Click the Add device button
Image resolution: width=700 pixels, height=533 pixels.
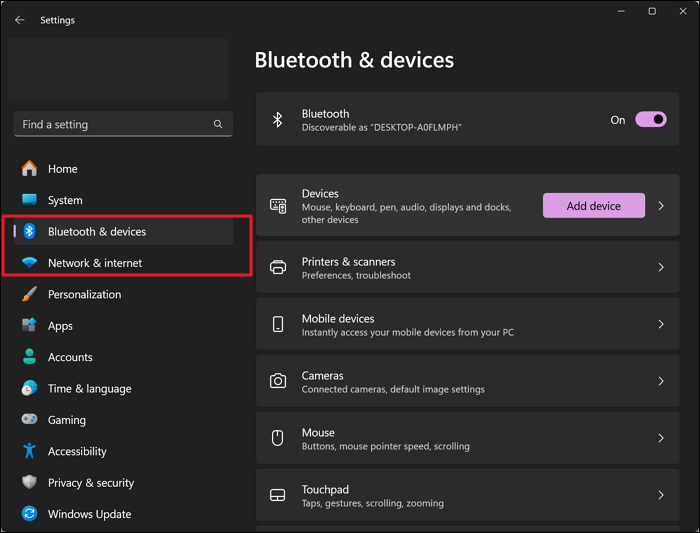[x=594, y=206]
